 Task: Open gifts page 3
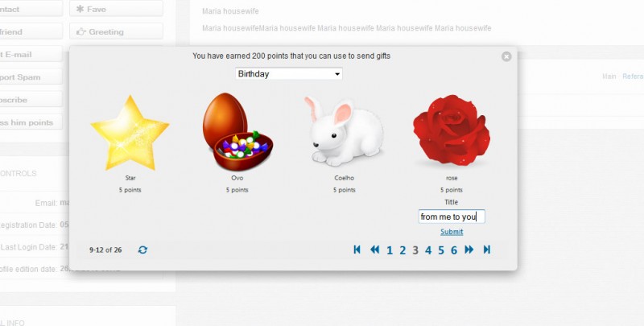415,250
